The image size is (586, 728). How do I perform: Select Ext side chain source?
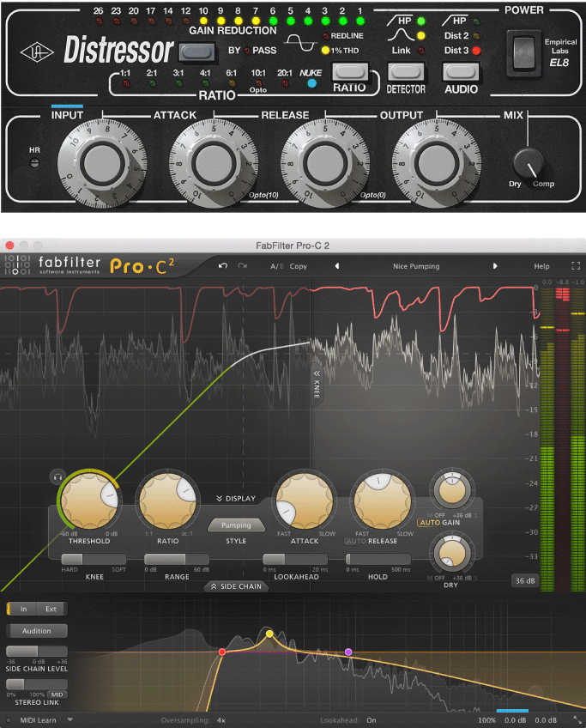pos(51,610)
